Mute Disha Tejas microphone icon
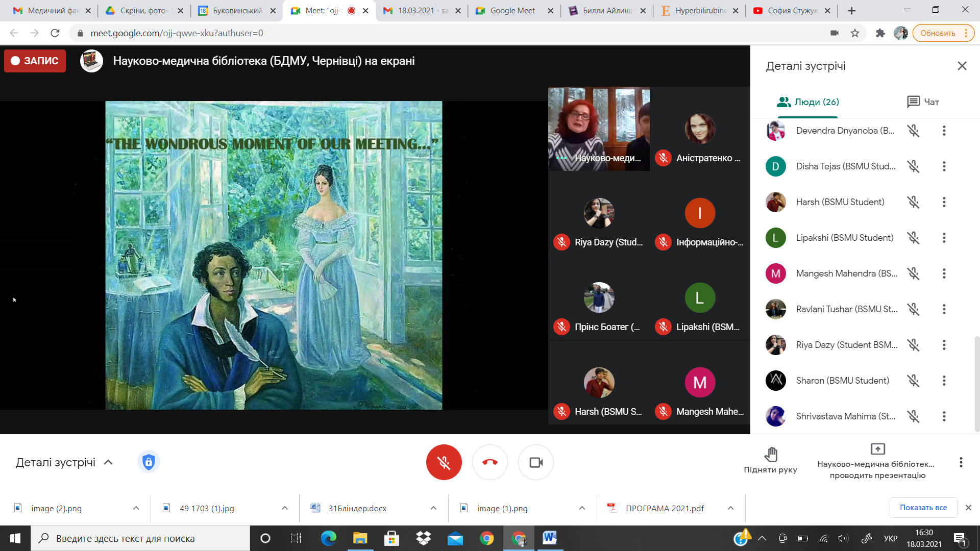The height and width of the screenshot is (551, 980). point(913,166)
